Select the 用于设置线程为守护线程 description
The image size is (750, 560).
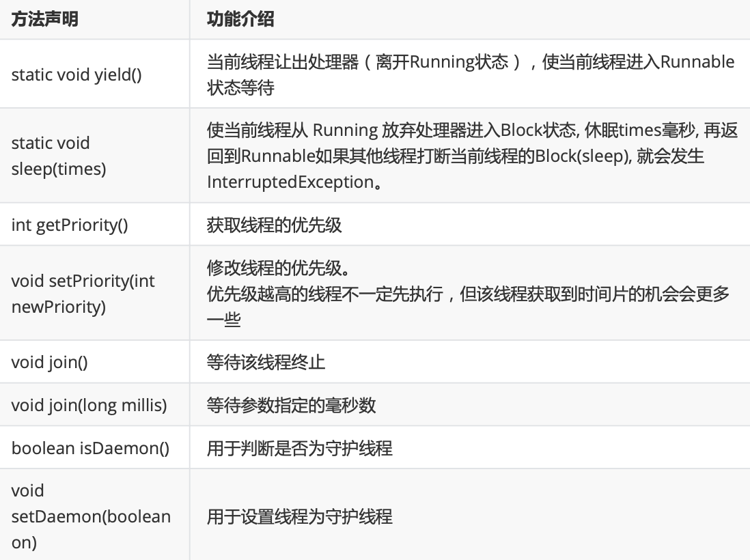(299, 516)
